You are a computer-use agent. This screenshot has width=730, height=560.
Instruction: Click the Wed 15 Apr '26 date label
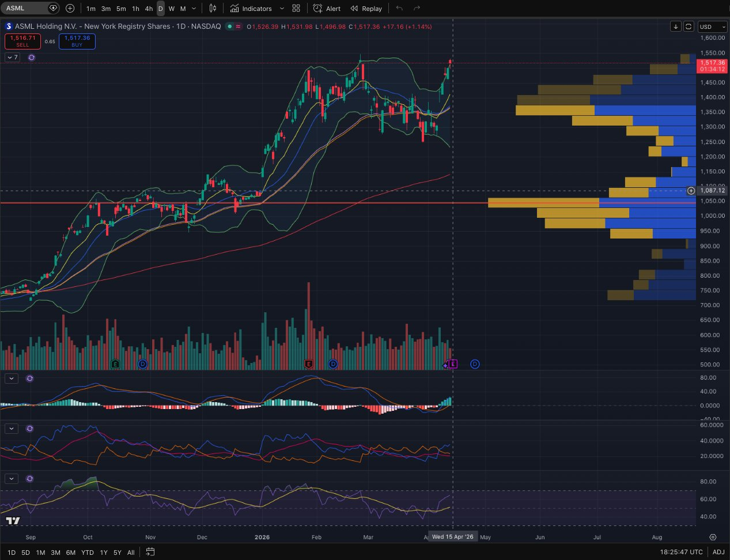click(x=453, y=537)
